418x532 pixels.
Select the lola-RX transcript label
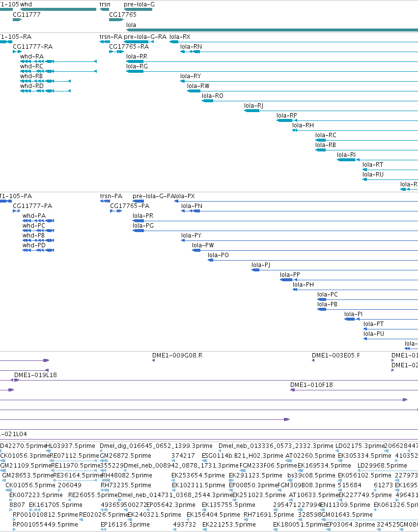click(180, 37)
